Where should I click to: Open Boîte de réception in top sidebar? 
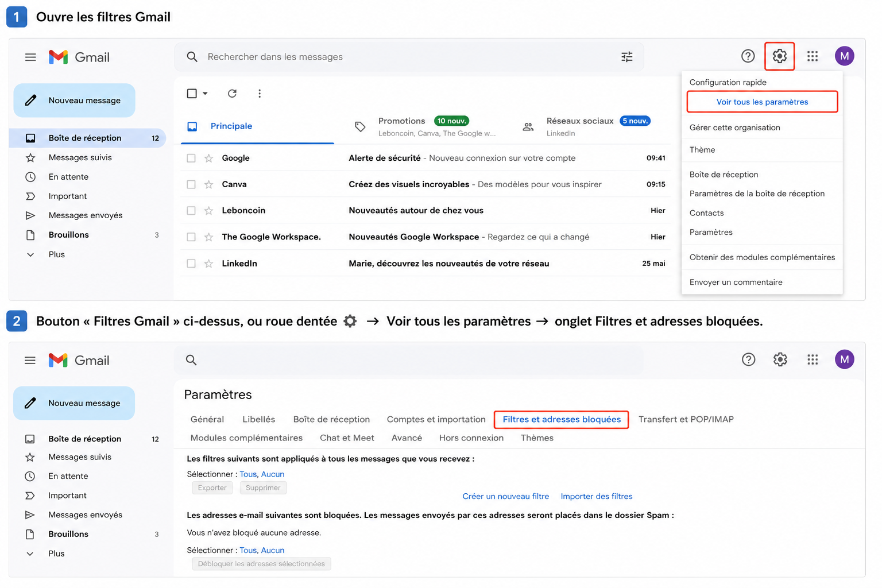click(x=87, y=138)
